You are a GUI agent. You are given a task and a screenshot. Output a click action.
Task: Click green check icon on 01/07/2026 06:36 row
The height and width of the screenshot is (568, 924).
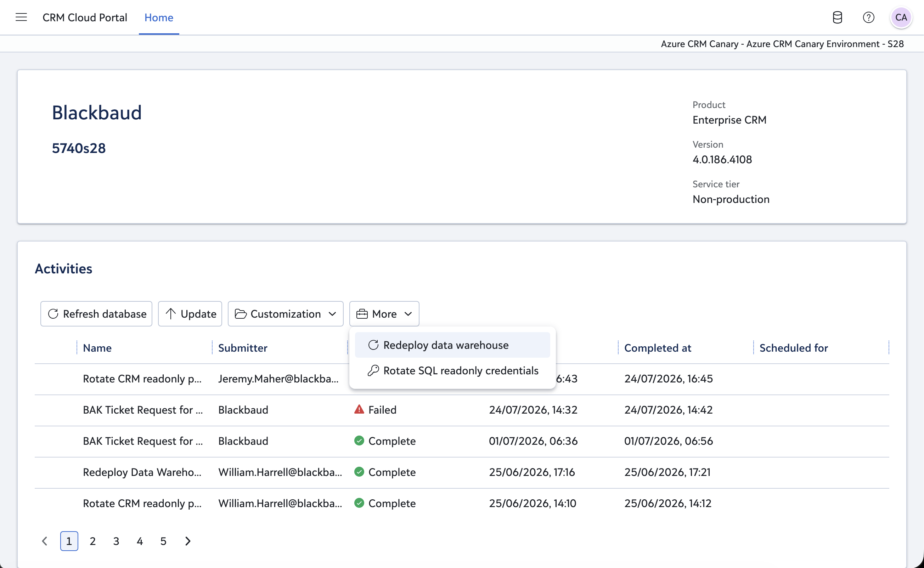359,440
